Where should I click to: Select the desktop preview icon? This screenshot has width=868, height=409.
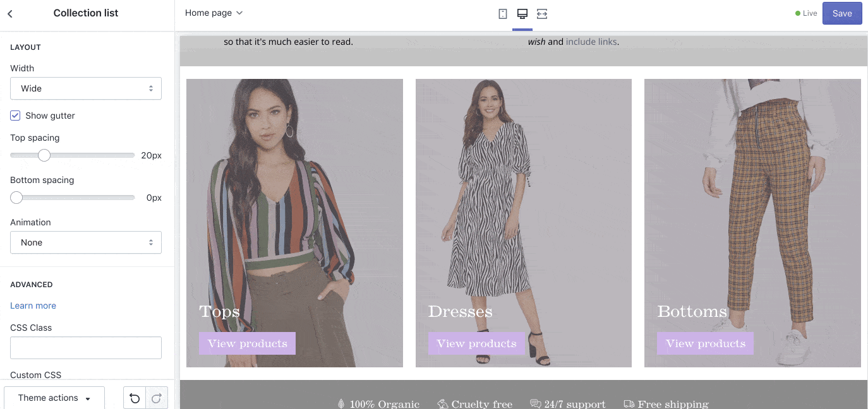522,14
